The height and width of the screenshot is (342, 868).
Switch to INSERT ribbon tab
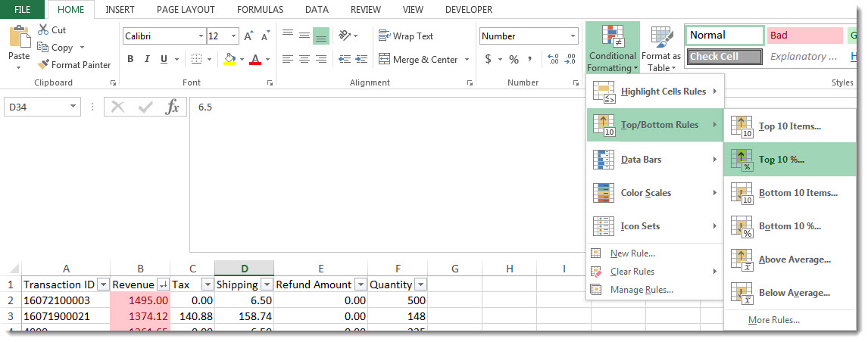coord(120,9)
